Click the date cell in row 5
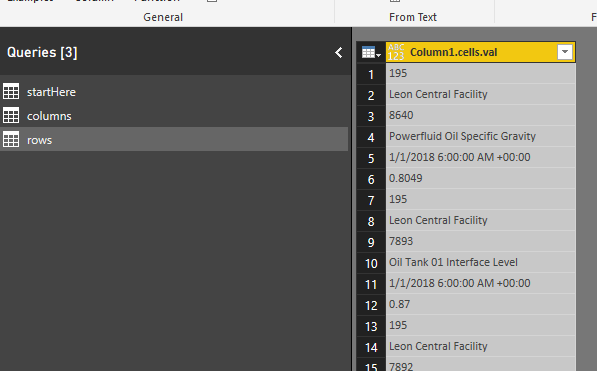The width and height of the screenshot is (597, 371). (480, 157)
